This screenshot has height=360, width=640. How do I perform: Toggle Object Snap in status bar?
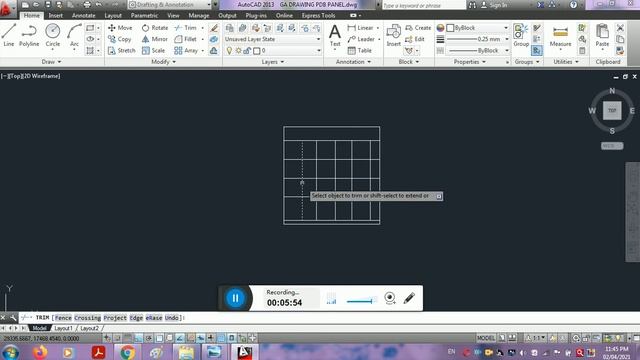coord(159,338)
